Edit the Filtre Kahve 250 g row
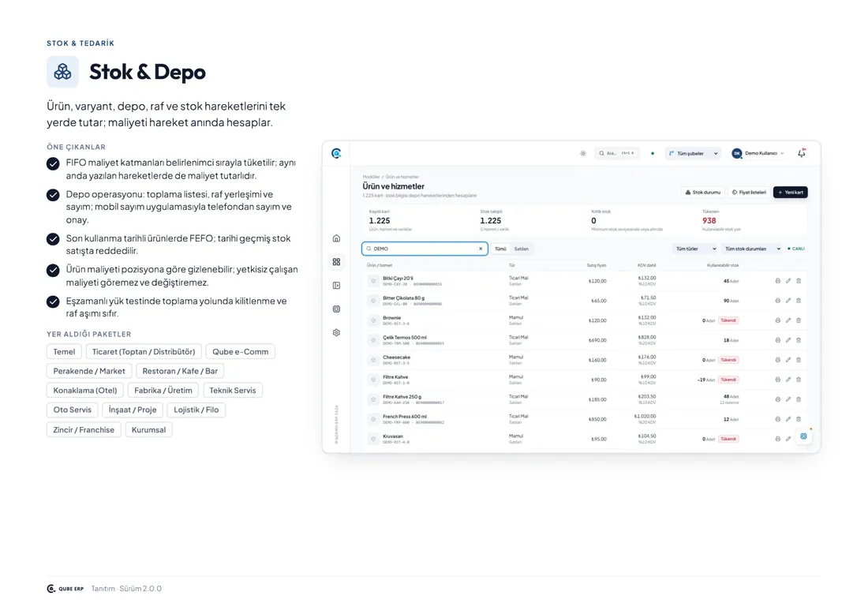The height and width of the screenshot is (614, 868). click(x=788, y=399)
